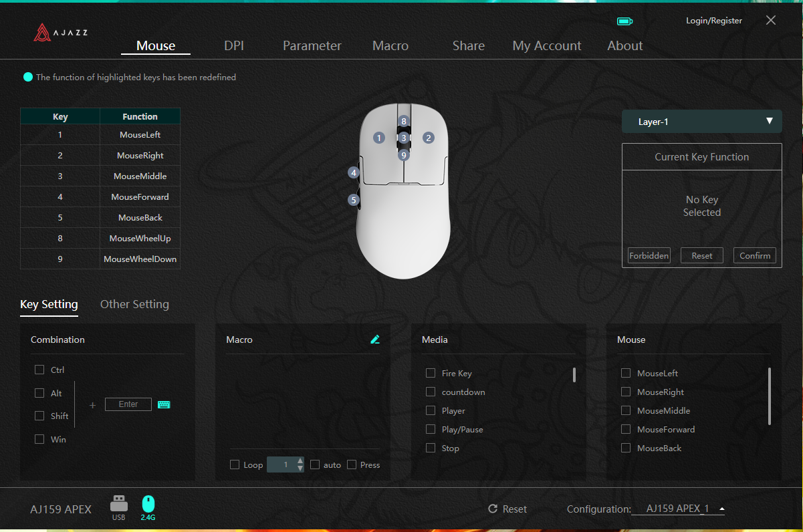
Task: Check the Play/Pause media option
Action: (x=431, y=429)
